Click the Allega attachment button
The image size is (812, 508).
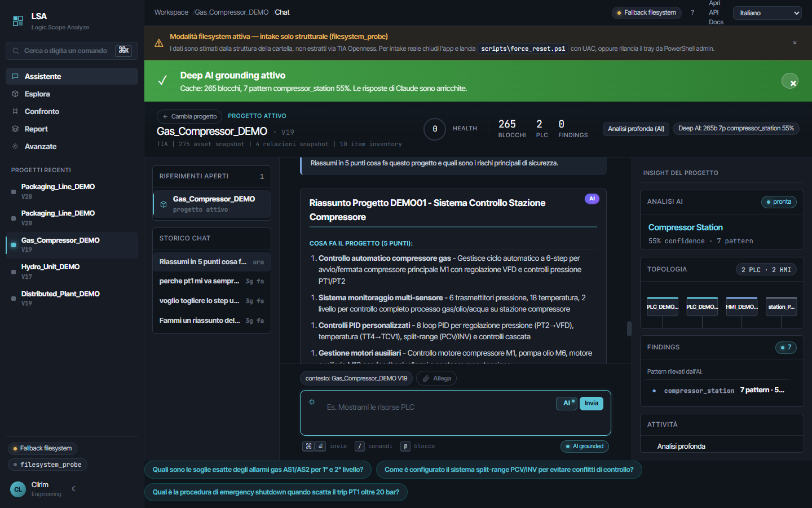436,378
